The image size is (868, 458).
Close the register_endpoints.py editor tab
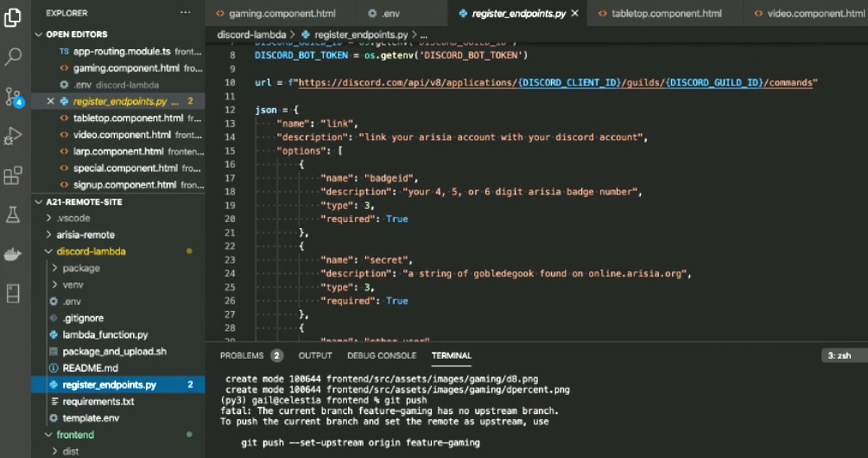[575, 14]
